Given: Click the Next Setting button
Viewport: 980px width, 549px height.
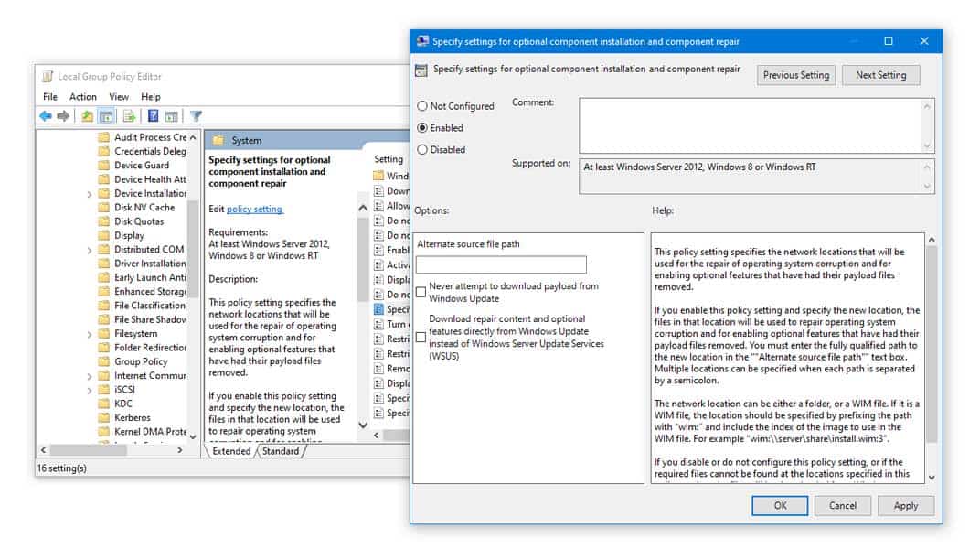Looking at the screenshot, I should click(880, 75).
